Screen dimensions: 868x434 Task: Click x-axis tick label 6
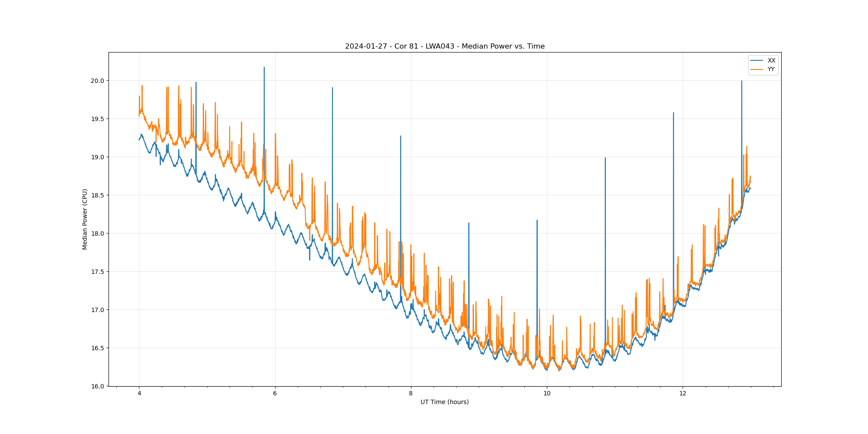[275, 394]
